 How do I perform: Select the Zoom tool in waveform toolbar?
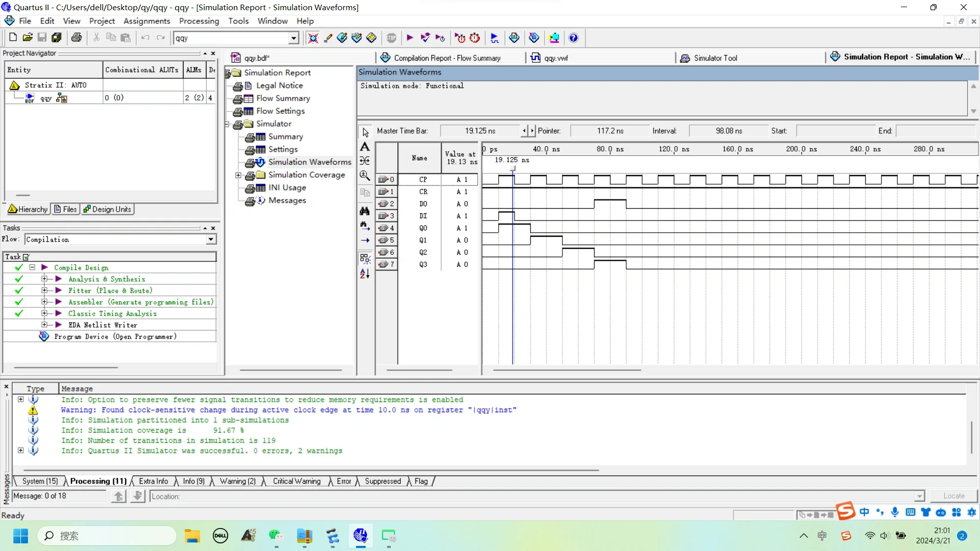coord(365,176)
